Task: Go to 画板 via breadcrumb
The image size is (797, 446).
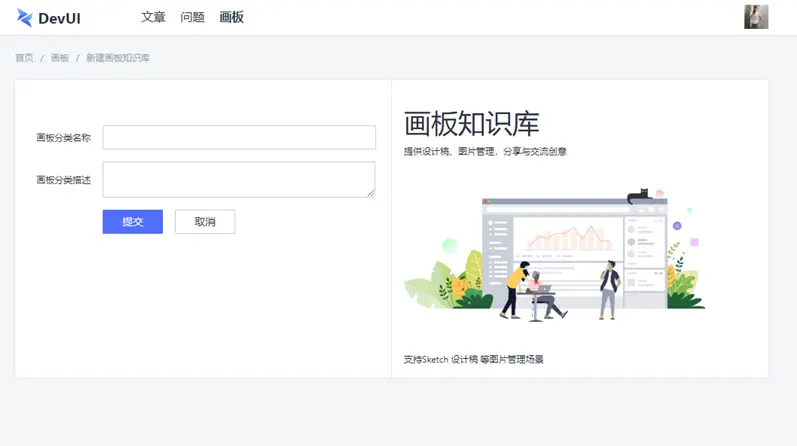Action: coord(59,58)
